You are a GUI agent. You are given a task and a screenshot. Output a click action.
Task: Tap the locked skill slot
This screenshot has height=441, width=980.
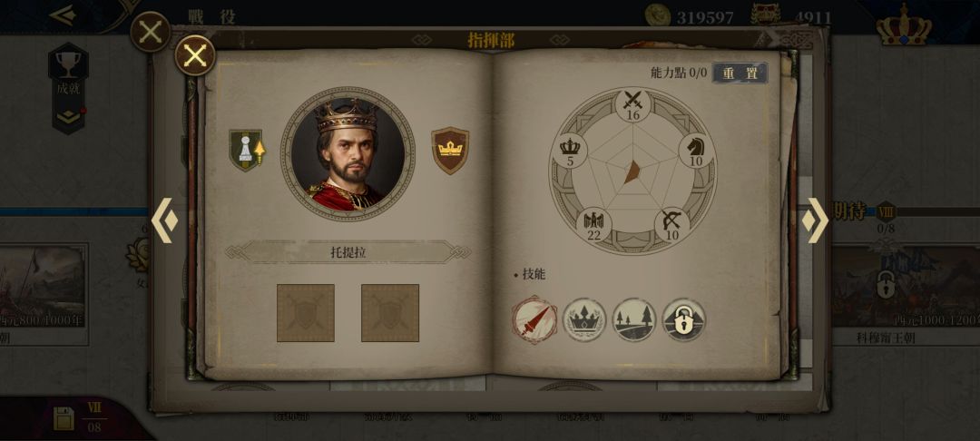(684, 319)
